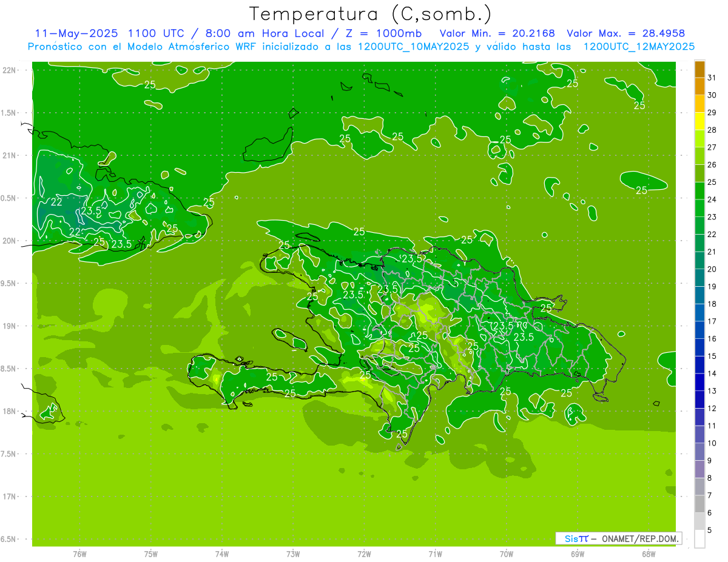Click the '70W' longitude axis label

[x=507, y=554]
